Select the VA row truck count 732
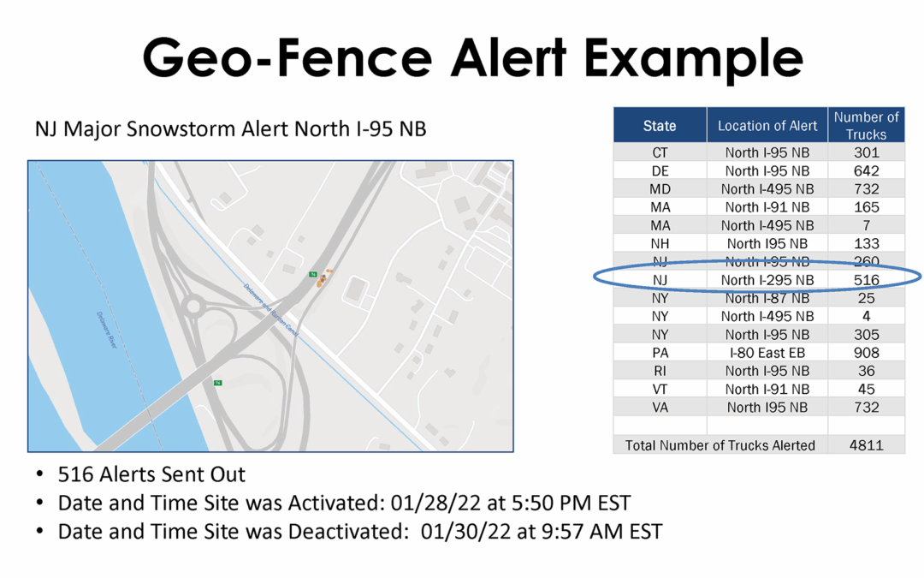 [x=866, y=408]
